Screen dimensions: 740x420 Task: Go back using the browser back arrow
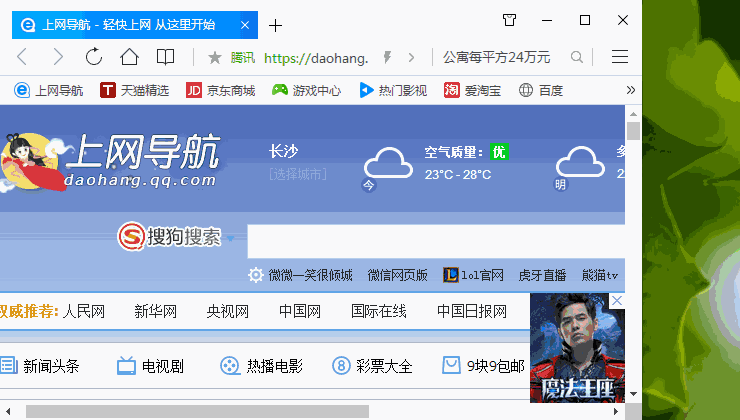click(x=22, y=57)
